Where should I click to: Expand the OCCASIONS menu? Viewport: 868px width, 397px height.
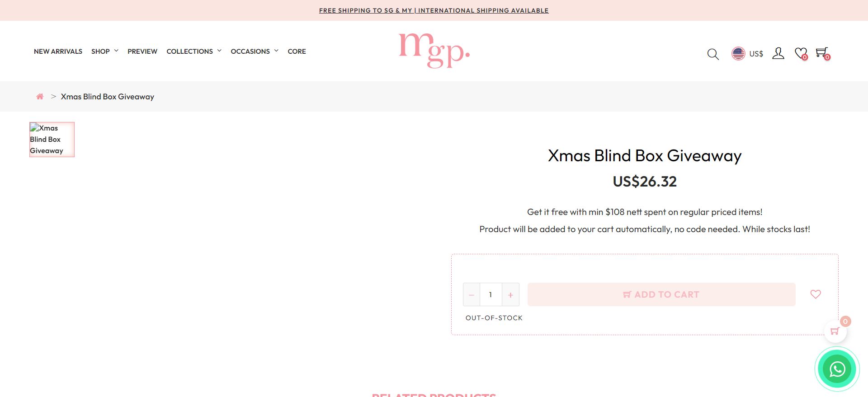tap(255, 51)
